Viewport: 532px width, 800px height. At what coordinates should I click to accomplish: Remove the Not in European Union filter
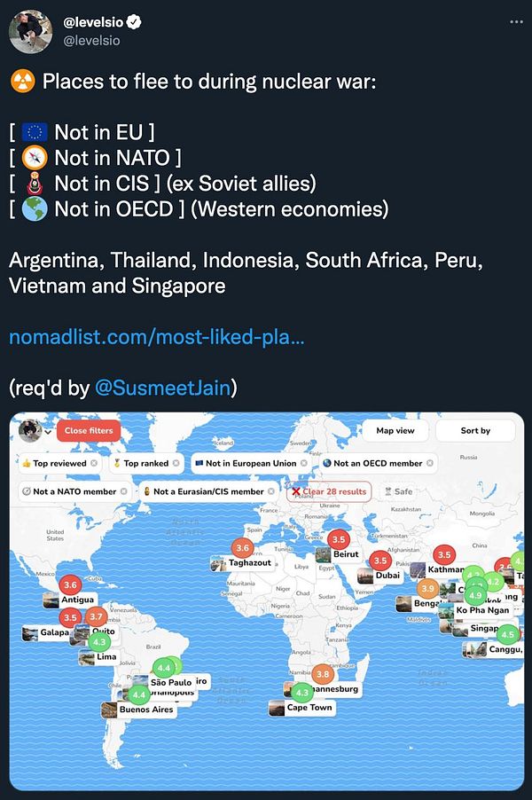[x=304, y=463]
